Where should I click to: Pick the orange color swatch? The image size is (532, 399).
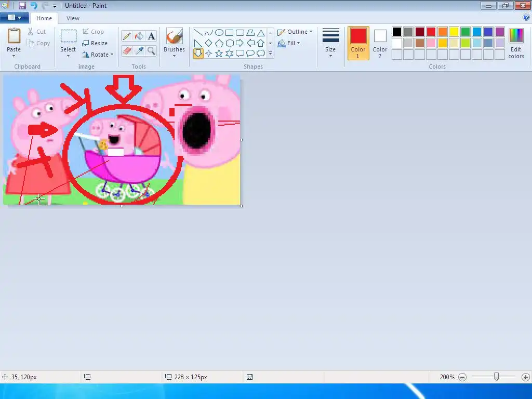click(443, 32)
